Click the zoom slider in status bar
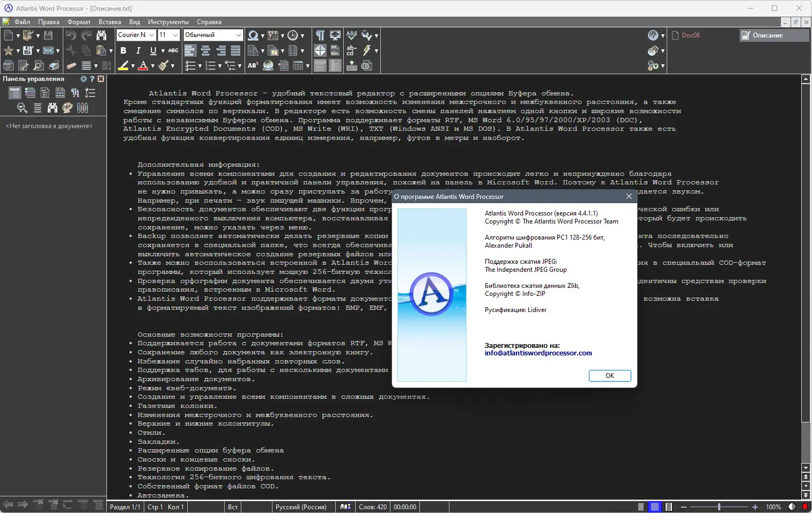The width and height of the screenshot is (812, 513). coord(719,507)
